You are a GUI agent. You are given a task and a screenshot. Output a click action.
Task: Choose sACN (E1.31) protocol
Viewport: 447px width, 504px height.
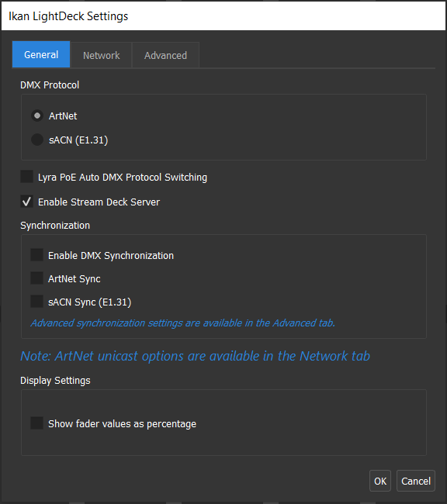point(37,140)
